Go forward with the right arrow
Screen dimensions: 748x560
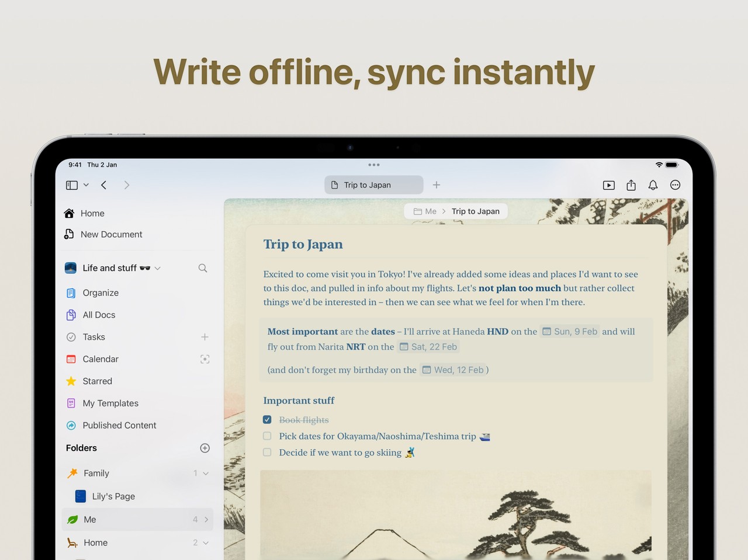pyautogui.click(x=127, y=185)
